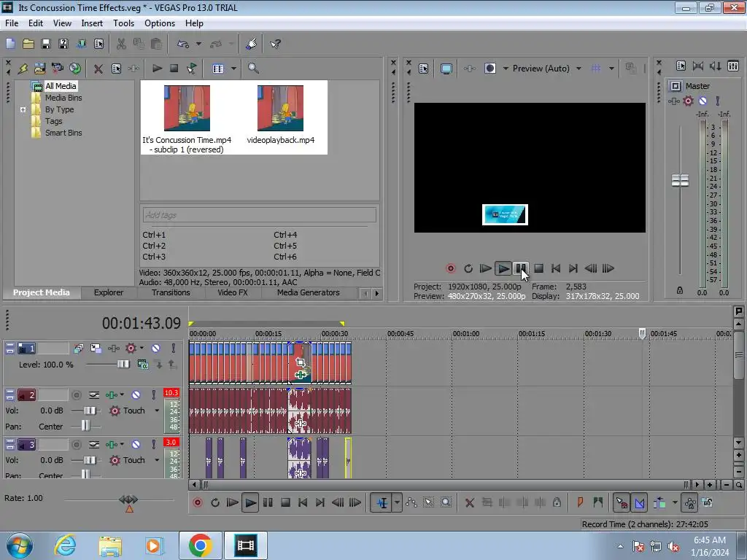The height and width of the screenshot is (560, 747).
Task: Switch to the Transitions tab
Action: [x=171, y=292]
